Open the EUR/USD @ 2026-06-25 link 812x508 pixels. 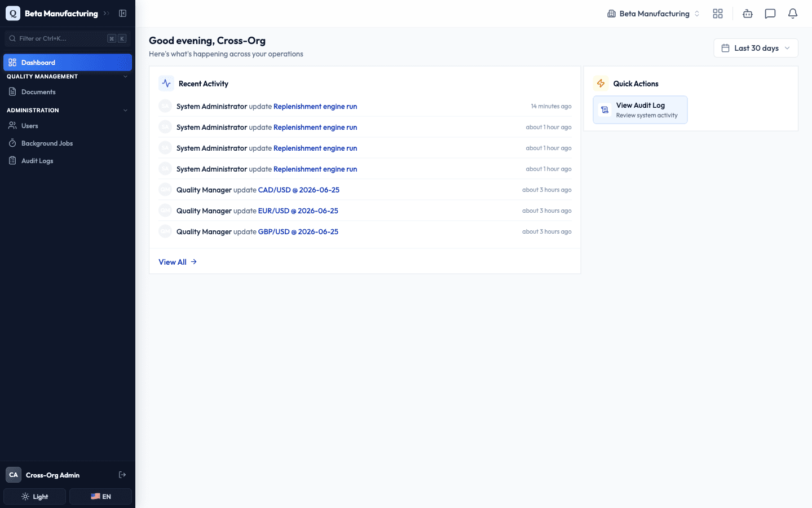pos(298,211)
